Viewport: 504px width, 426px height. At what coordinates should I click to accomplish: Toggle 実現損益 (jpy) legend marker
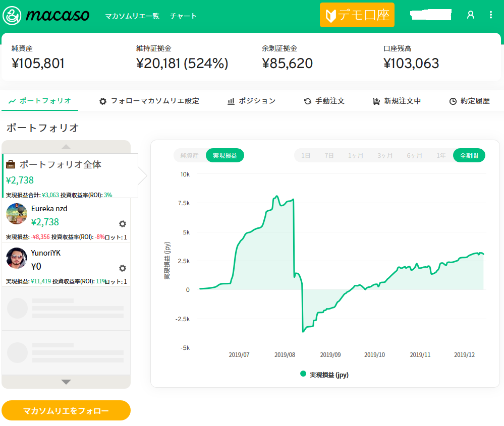click(303, 374)
